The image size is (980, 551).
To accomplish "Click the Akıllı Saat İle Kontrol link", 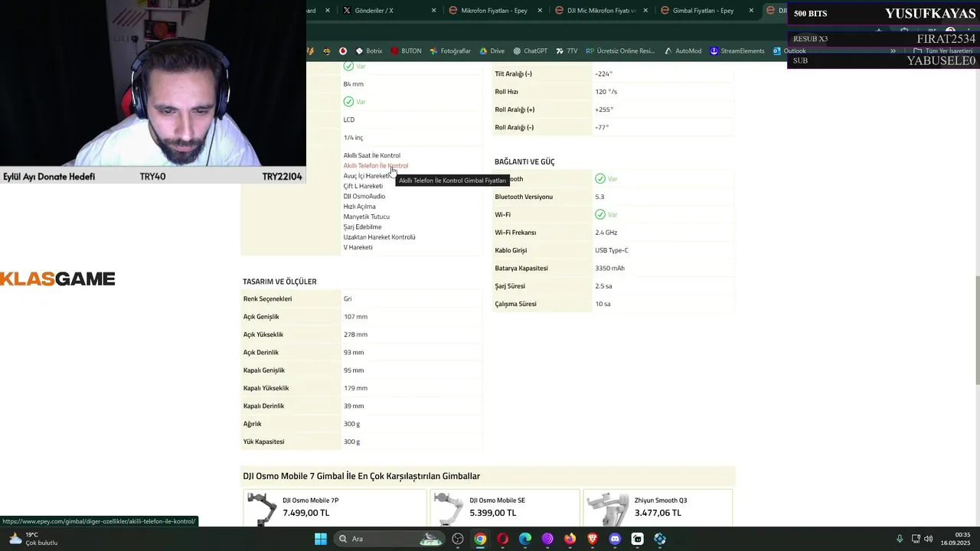I will (371, 155).
